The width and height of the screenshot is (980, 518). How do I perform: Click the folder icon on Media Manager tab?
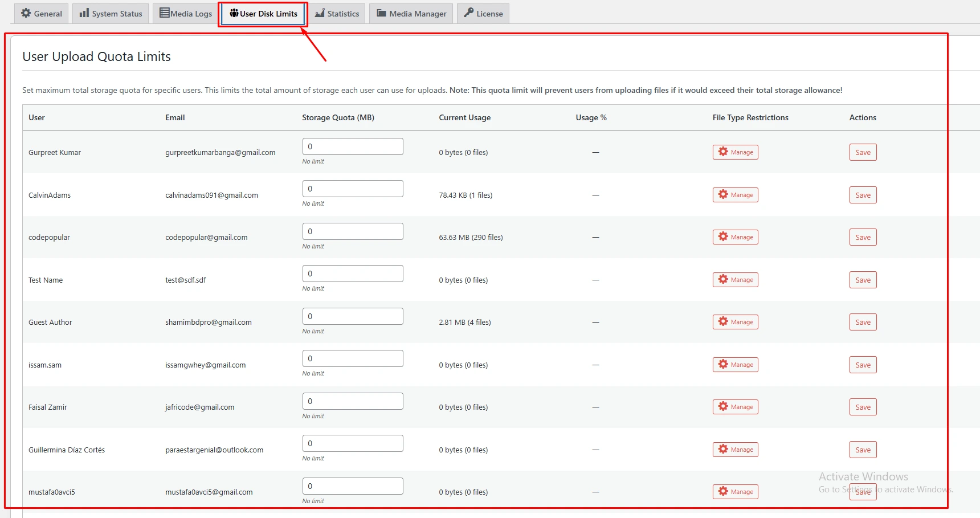(x=381, y=13)
